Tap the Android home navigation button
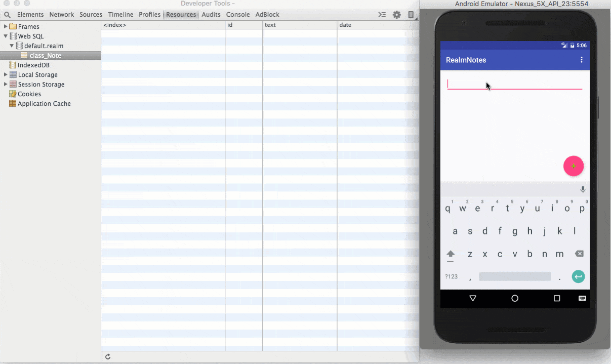This screenshot has width=611, height=364. [515, 298]
